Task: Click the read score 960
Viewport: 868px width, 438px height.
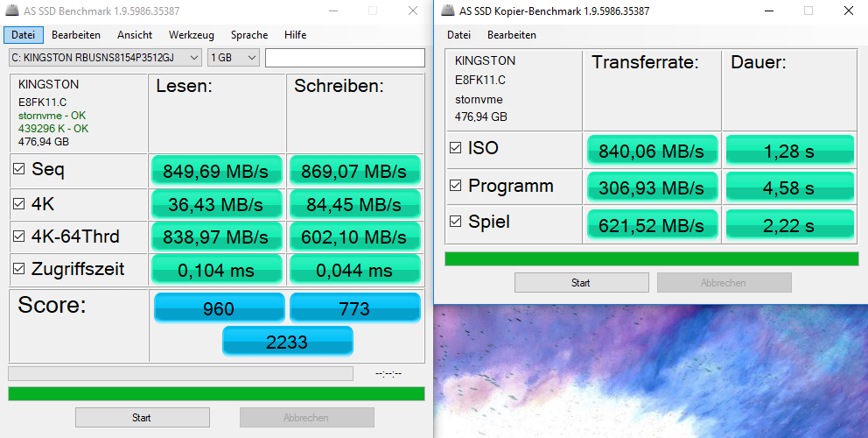Action: coord(220,307)
